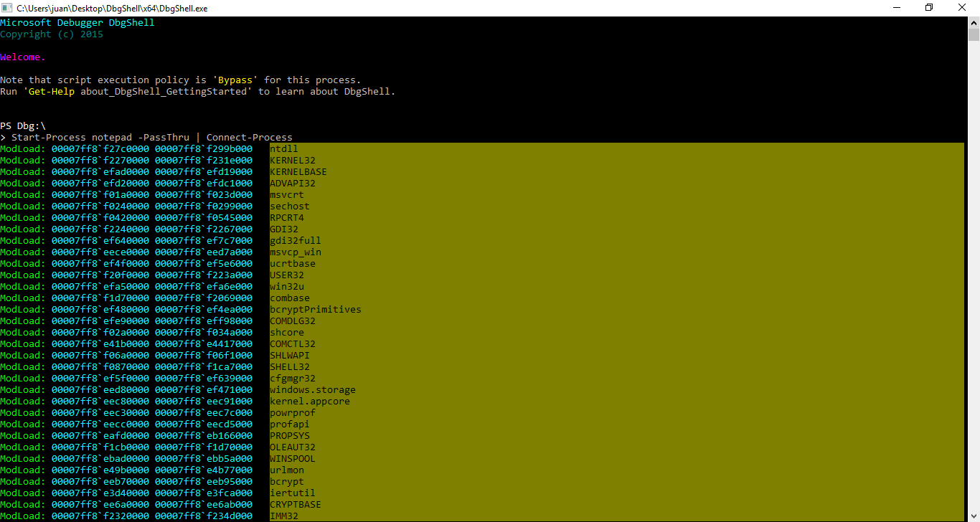Click the 'Microsoft Debugger DbgShell' text

tap(77, 23)
